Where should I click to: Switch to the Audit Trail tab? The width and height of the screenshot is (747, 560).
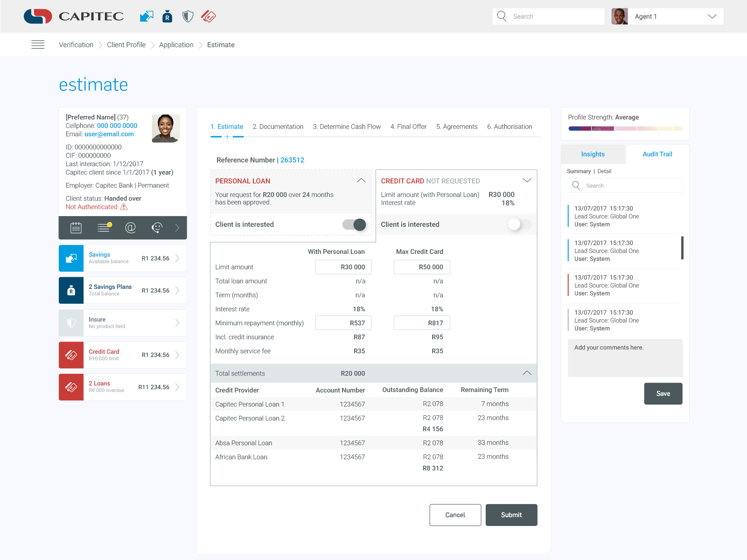click(x=657, y=154)
